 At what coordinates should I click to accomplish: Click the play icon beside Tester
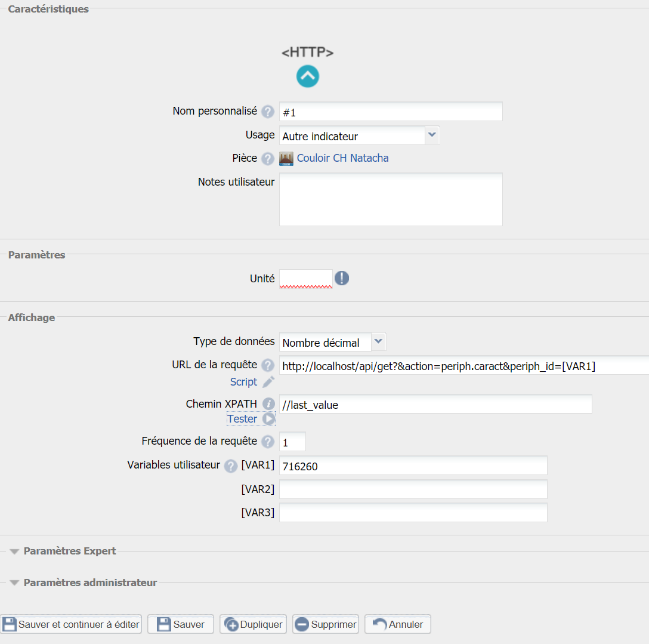[x=269, y=419]
